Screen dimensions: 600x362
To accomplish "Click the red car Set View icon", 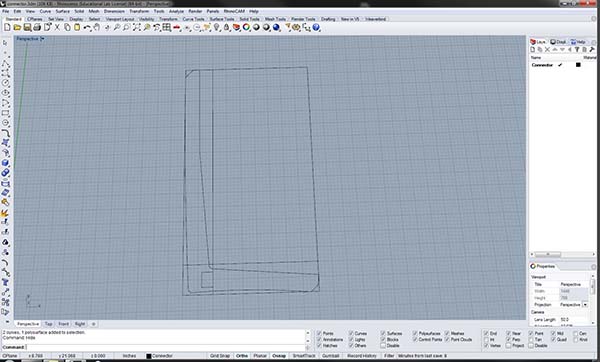I will coord(176,28).
